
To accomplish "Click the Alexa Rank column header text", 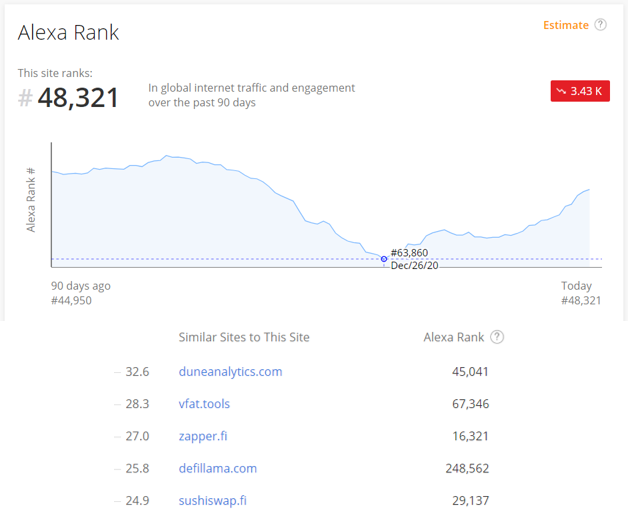I will [x=454, y=337].
